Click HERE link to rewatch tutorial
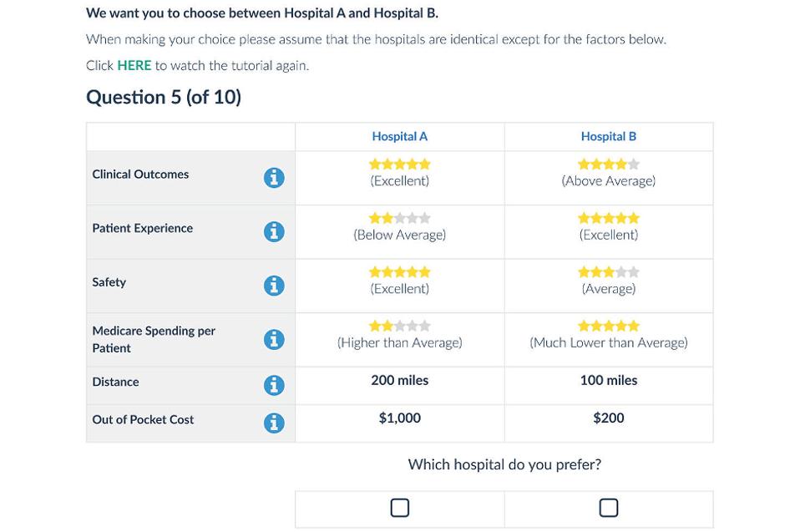 (134, 65)
